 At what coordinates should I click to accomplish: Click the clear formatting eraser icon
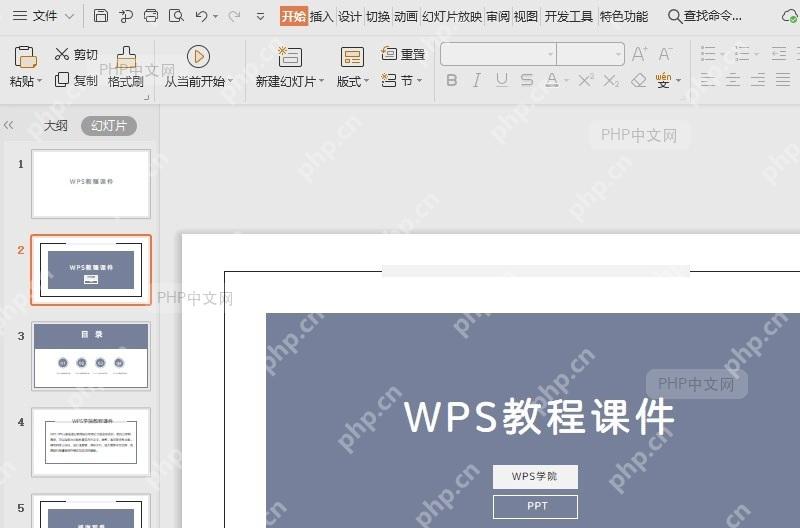(x=639, y=80)
